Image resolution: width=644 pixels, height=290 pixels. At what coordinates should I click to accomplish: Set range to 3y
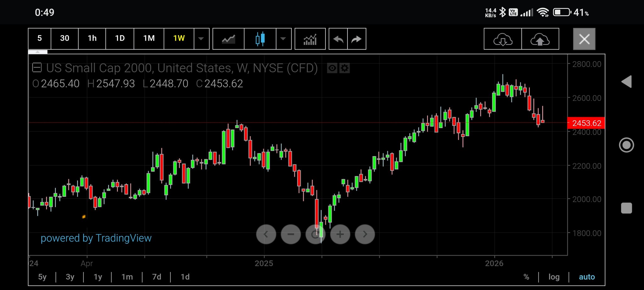click(70, 277)
